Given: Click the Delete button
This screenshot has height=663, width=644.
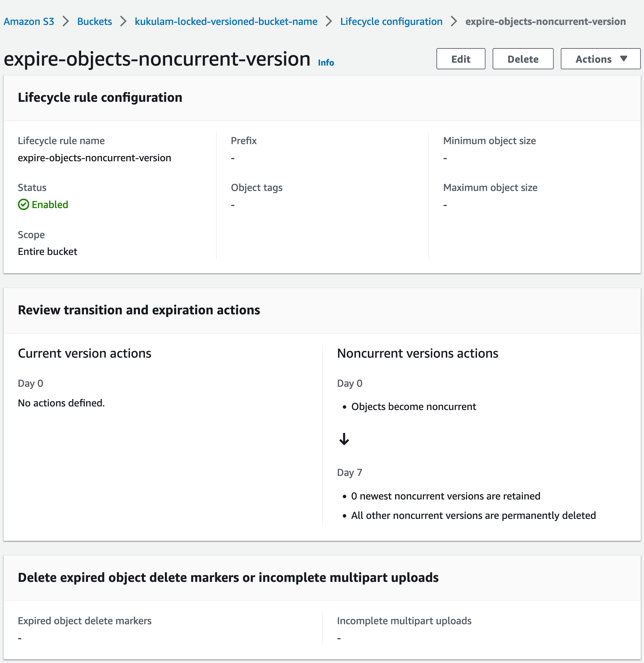Looking at the screenshot, I should click(x=522, y=59).
